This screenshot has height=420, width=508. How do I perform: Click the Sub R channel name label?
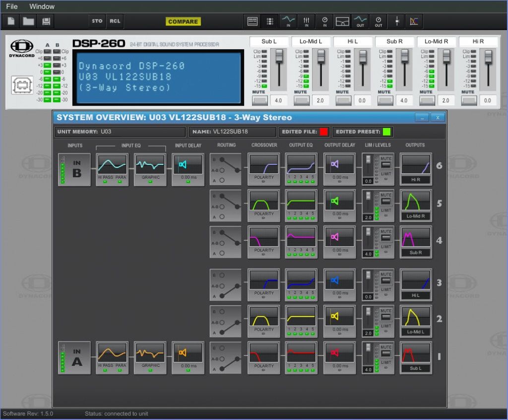394,42
